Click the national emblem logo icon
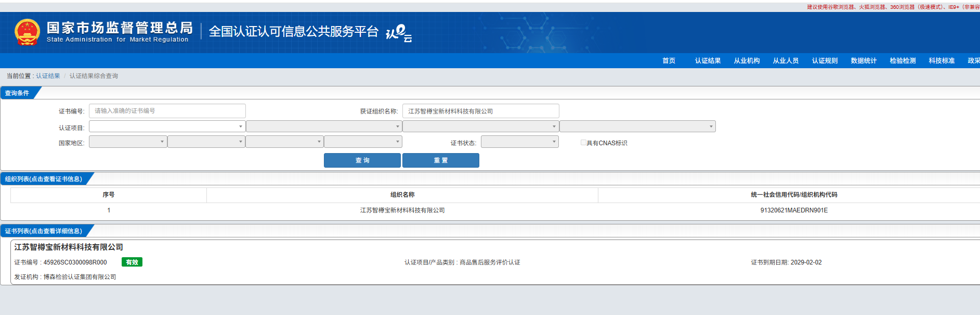Screen dimensions: 980x315 [x=27, y=32]
